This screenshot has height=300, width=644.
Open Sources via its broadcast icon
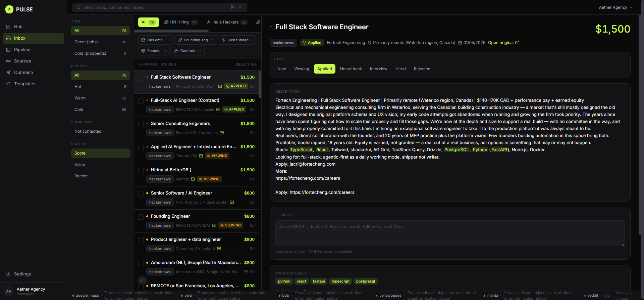point(8,61)
